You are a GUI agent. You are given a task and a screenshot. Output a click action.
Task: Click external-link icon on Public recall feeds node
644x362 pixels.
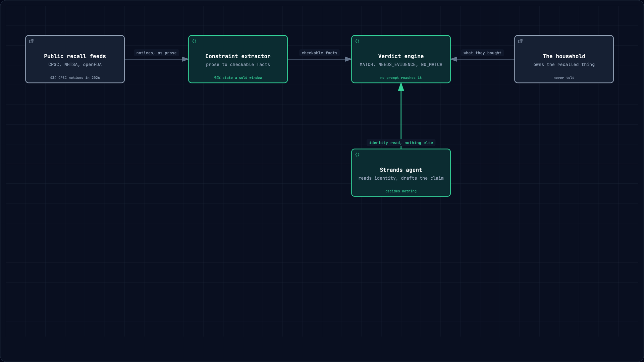[x=31, y=41]
